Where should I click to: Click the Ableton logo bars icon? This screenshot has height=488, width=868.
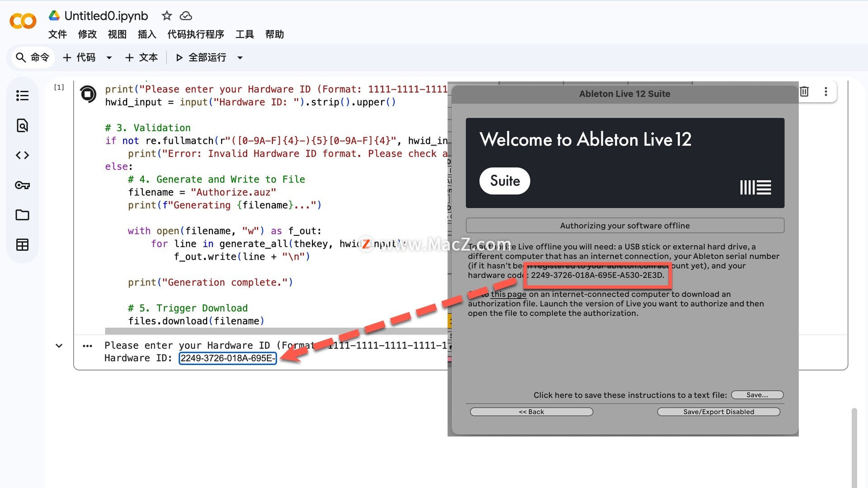(x=755, y=187)
